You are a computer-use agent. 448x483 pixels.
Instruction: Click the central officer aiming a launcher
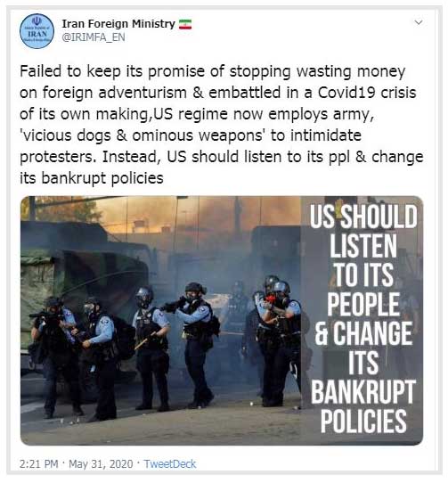194,343
